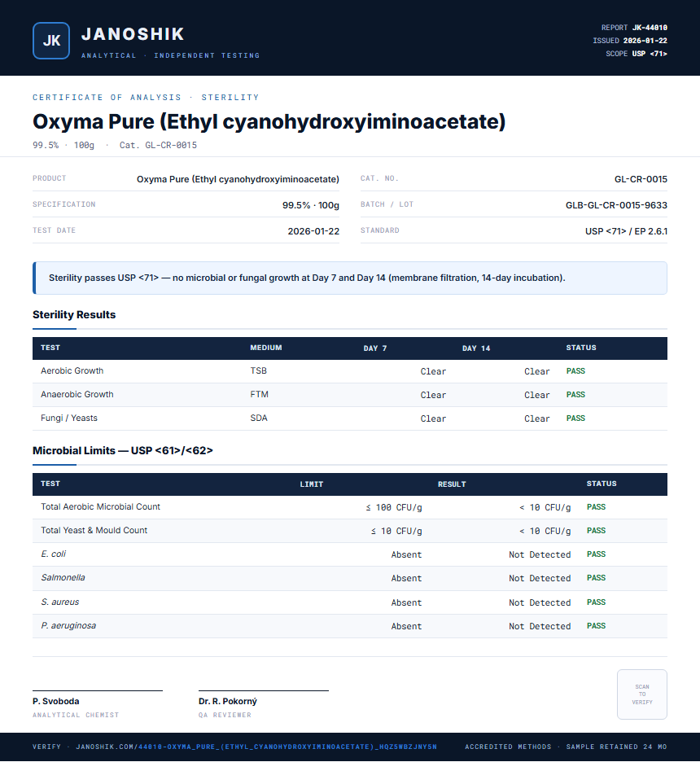Click the RESULT column header
700x784 pixels.
click(452, 484)
